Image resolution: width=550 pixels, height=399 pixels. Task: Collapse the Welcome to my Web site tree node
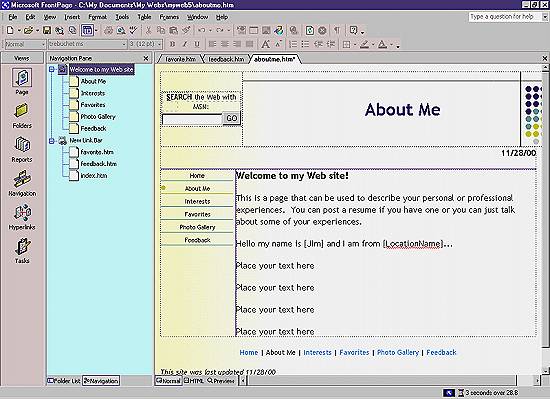[x=52, y=69]
